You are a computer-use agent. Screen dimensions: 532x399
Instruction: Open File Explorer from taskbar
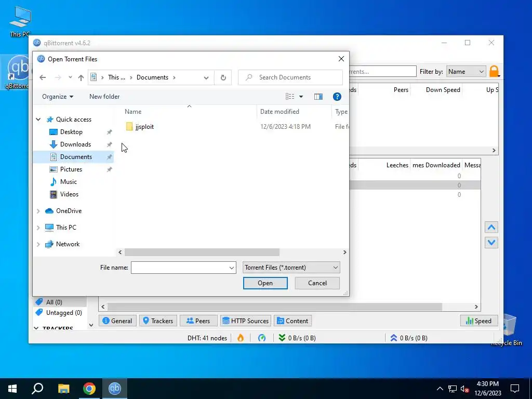pos(63,389)
